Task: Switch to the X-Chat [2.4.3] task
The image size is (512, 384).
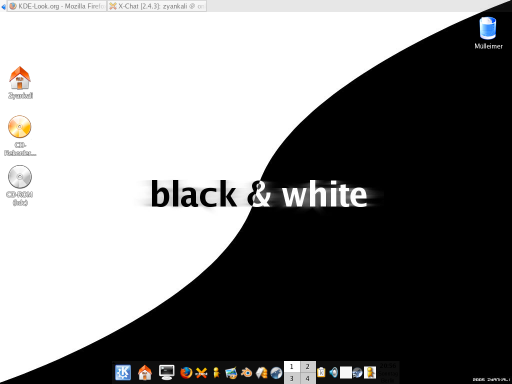Action: tap(157, 6)
